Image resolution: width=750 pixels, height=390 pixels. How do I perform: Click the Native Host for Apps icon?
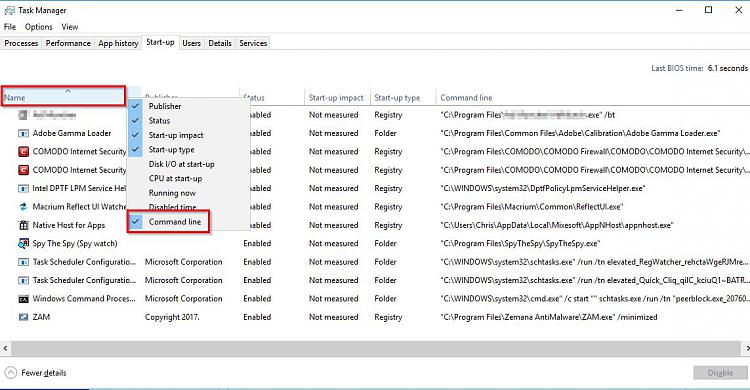[23, 225]
